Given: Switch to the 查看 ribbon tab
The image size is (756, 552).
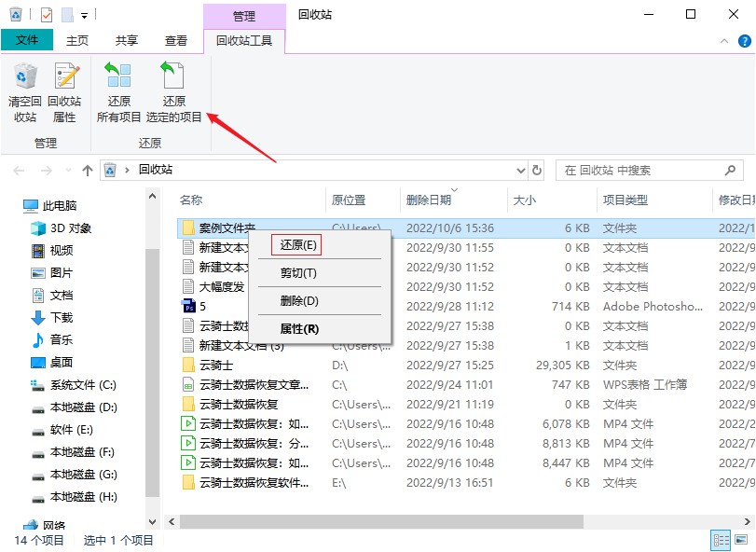Looking at the screenshot, I should [x=174, y=40].
